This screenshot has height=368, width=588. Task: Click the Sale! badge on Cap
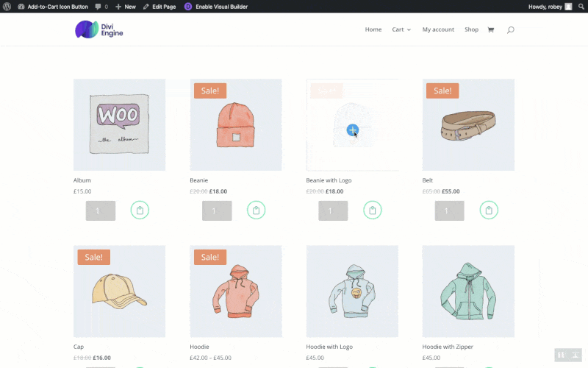94,257
